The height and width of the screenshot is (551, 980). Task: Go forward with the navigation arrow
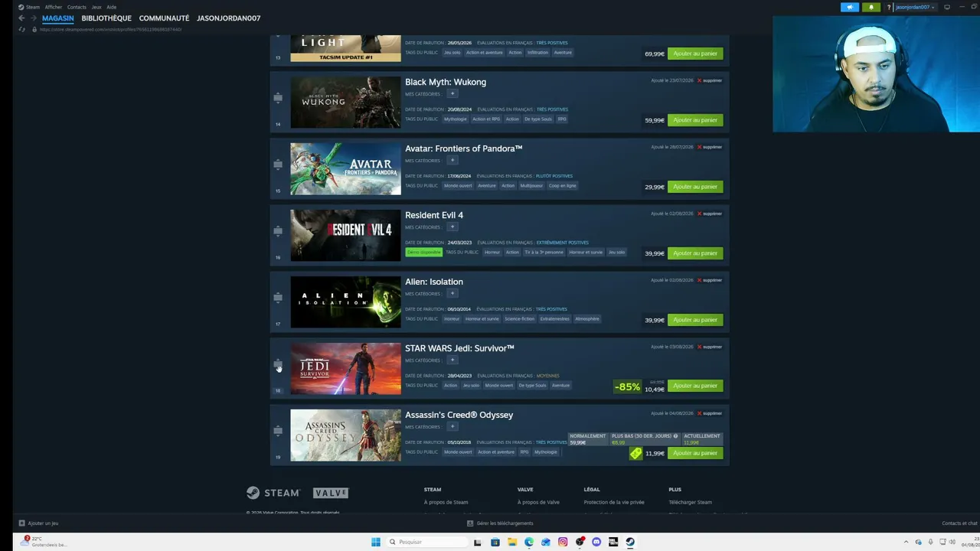click(32, 18)
